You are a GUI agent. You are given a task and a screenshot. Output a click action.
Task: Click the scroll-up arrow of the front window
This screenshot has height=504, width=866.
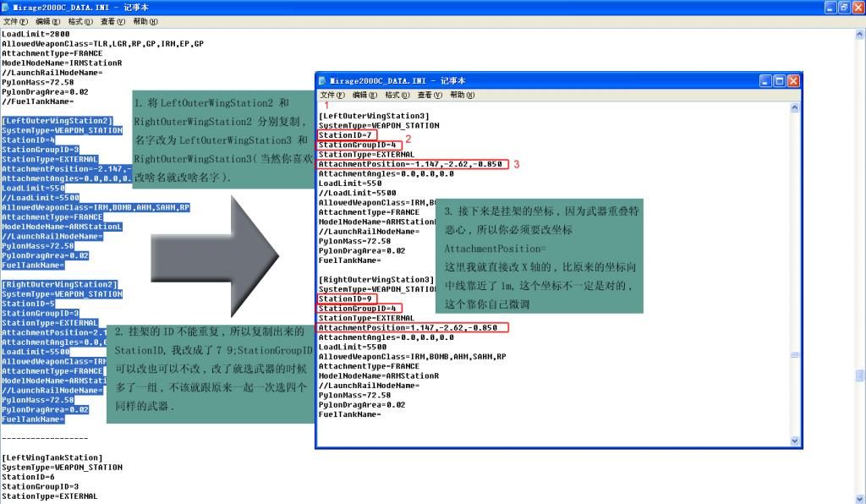795,107
